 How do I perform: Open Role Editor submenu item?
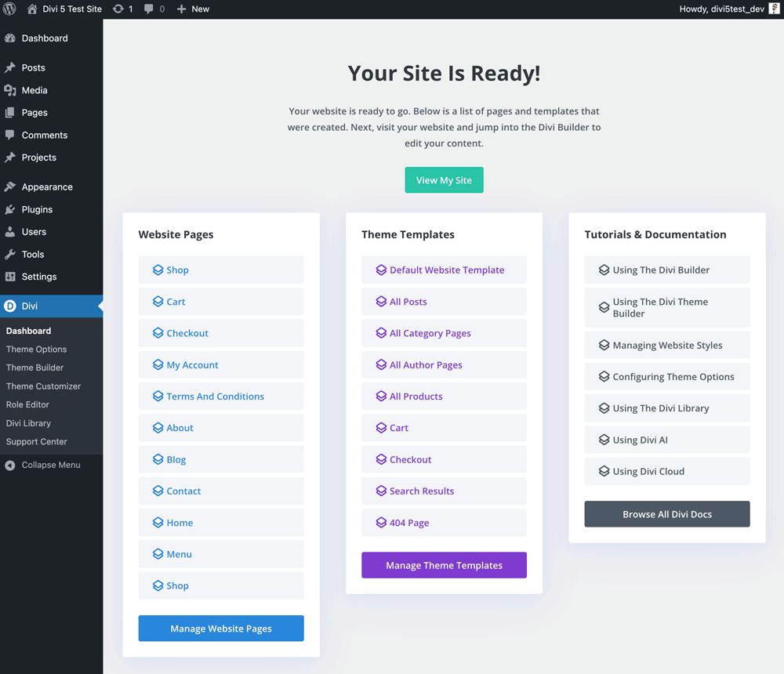pos(27,404)
